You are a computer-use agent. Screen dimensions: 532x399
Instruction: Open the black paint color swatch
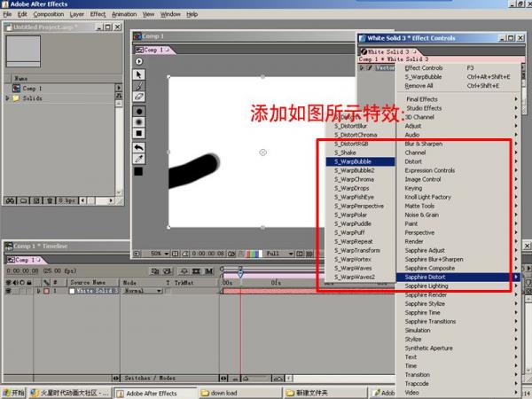tap(138, 171)
